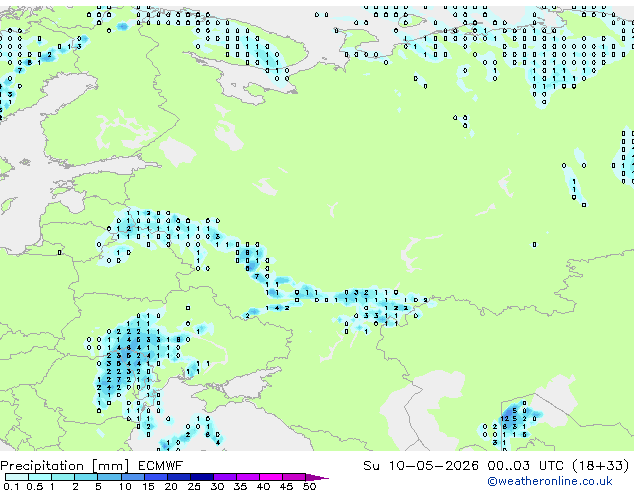Pick the dark blue swatch between 20 and 25
The height and width of the screenshot is (490, 634).
pyautogui.click(x=178, y=477)
